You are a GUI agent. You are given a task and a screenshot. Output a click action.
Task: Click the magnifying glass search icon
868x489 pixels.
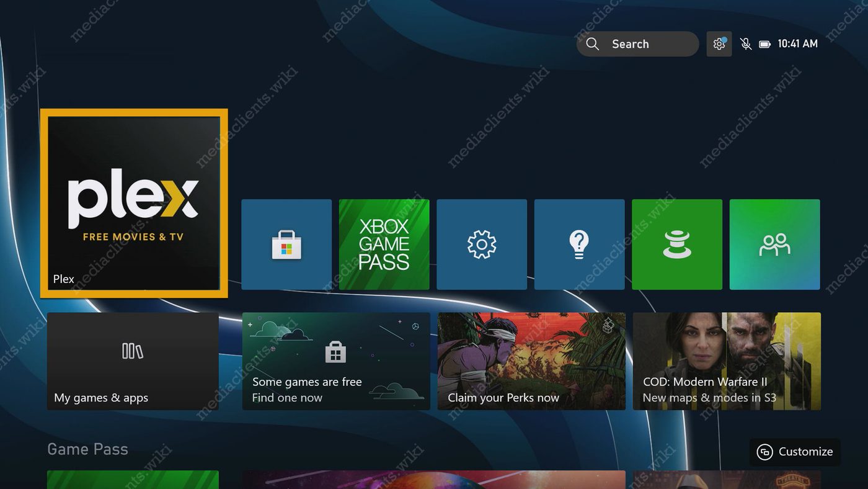tap(593, 44)
